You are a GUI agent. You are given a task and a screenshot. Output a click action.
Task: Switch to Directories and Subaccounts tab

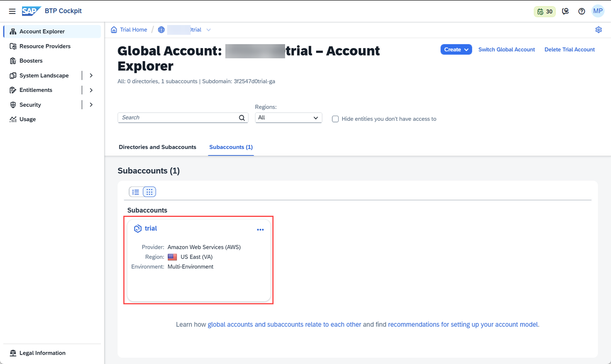tap(157, 147)
